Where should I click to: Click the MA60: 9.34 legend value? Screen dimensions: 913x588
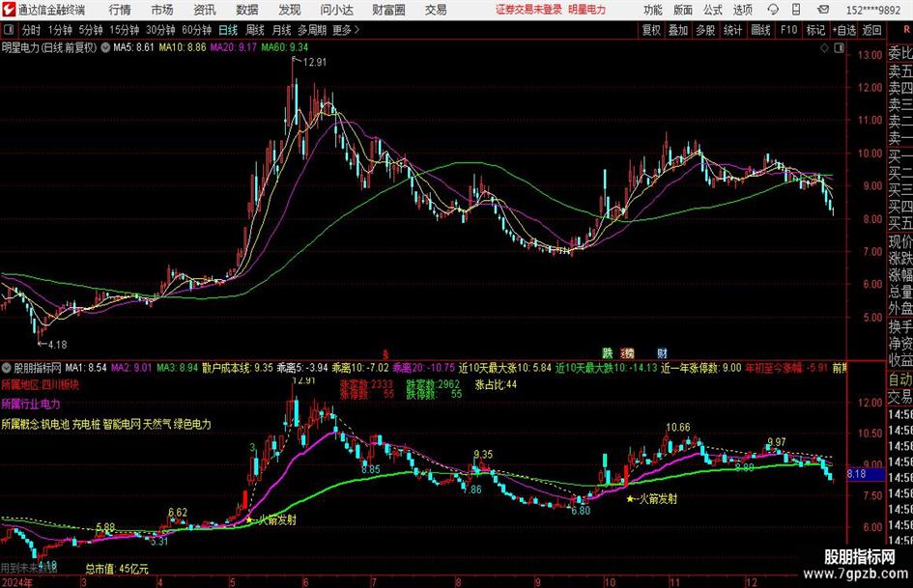click(x=285, y=47)
